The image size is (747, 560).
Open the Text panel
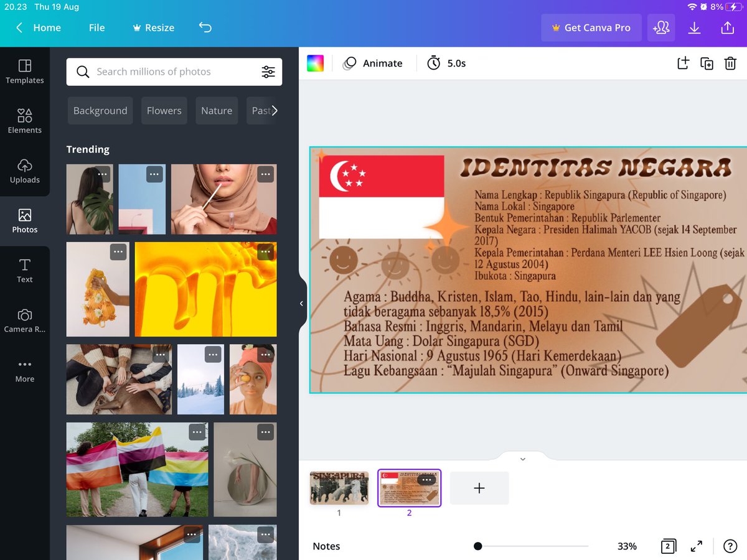[25, 269]
